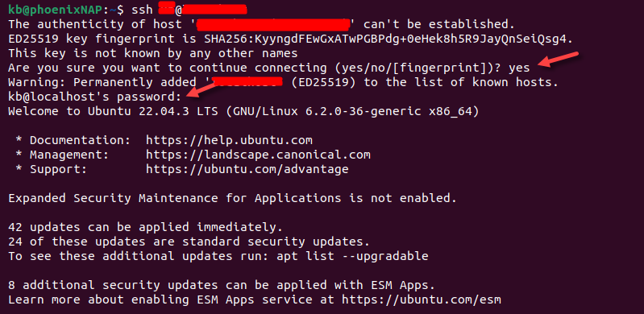Click the 'Expanded Security Maintenance' message line
This screenshot has height=314, width=644.
click(x=232, y=198)
